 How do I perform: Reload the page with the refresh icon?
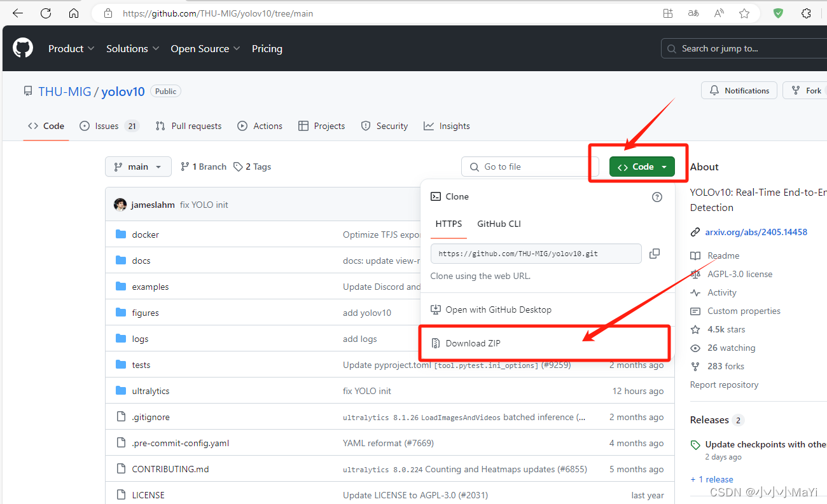[46, 13]
